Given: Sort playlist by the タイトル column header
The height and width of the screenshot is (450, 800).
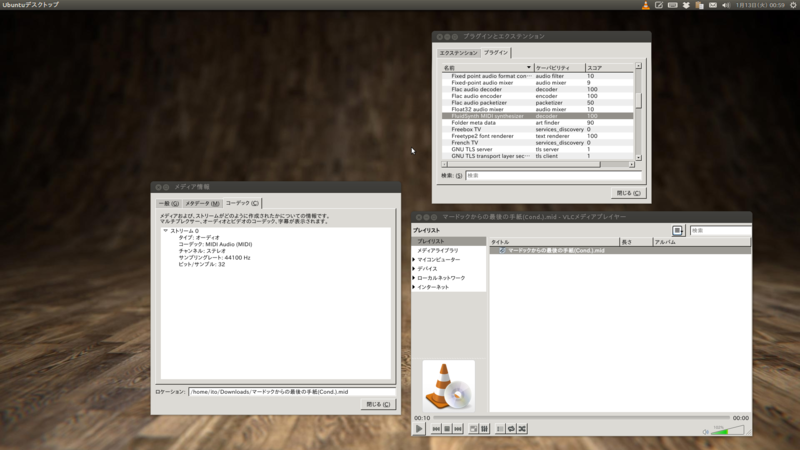Looking at the screenshot, I should point(554,242).
